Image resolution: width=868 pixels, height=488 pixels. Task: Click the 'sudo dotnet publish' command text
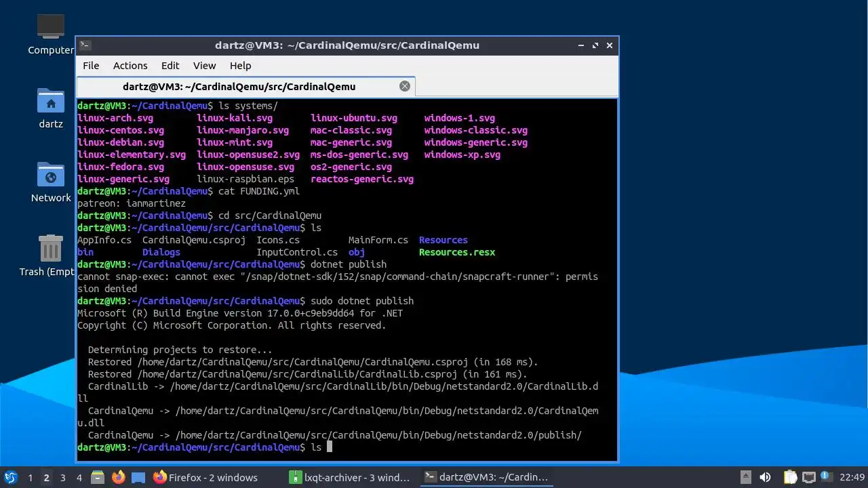(362, 301)
